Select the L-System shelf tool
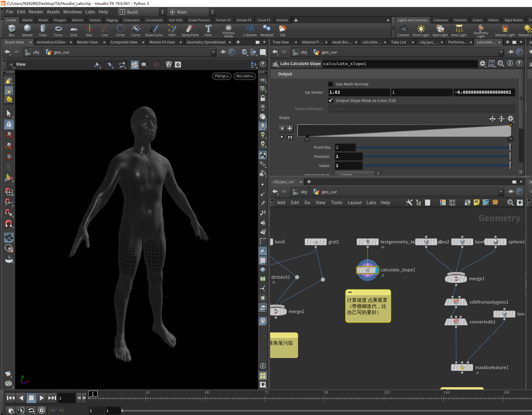This screenshot has height=415, width=532. pos(250,30)
